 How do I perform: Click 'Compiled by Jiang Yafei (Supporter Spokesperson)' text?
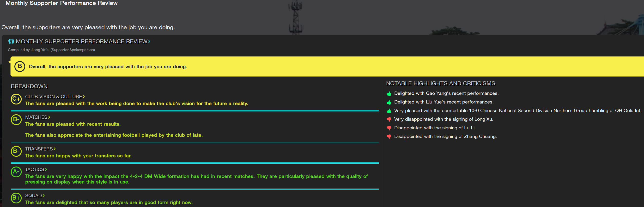pos(51,50)
